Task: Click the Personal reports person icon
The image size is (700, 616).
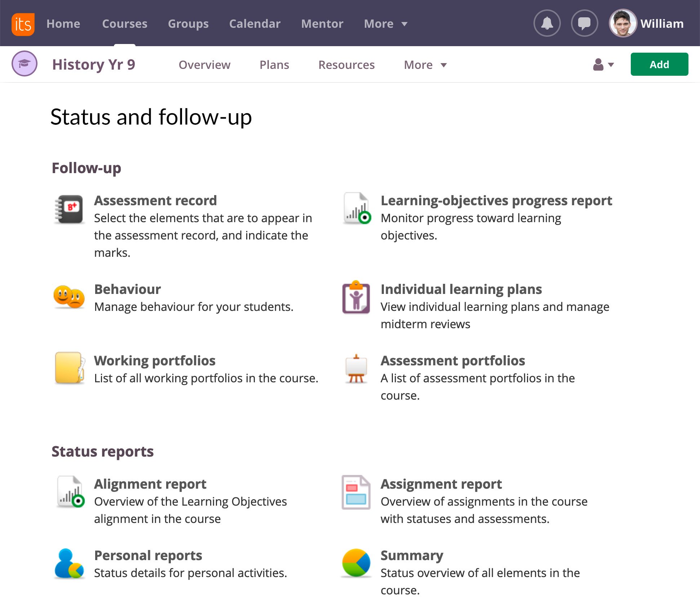Action: [x=69, y=564]
